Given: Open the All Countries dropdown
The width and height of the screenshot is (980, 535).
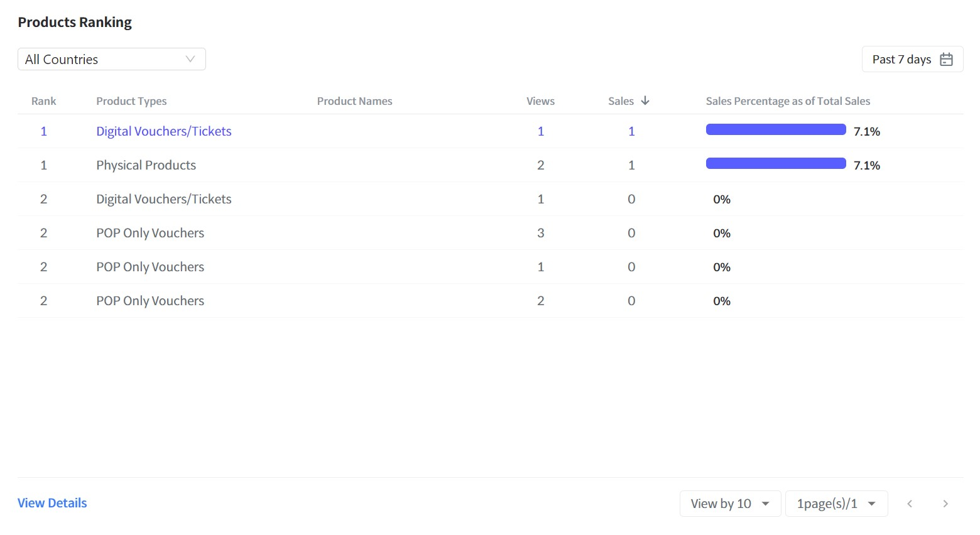Looking at the screenshot, I should (x=112, y=59).
